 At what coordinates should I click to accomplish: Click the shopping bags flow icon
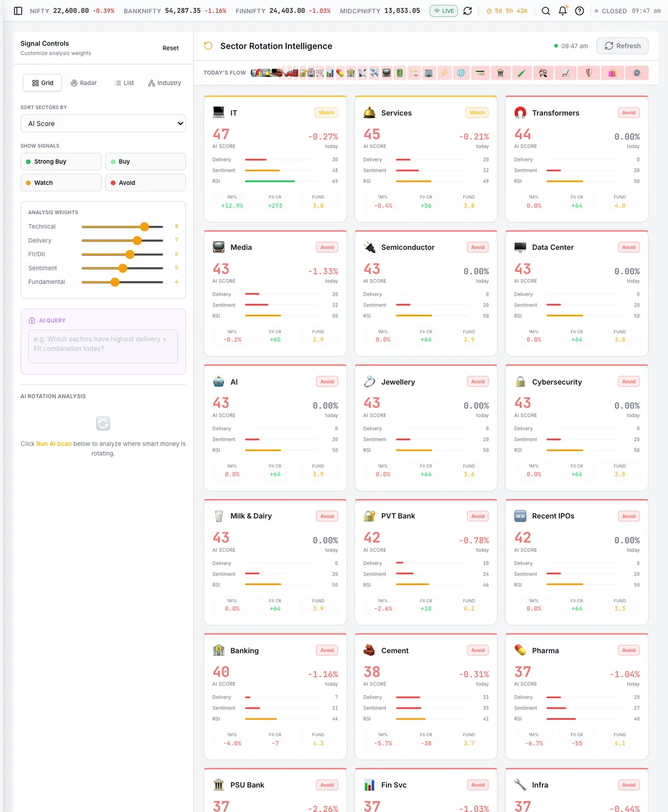point(612,73)
